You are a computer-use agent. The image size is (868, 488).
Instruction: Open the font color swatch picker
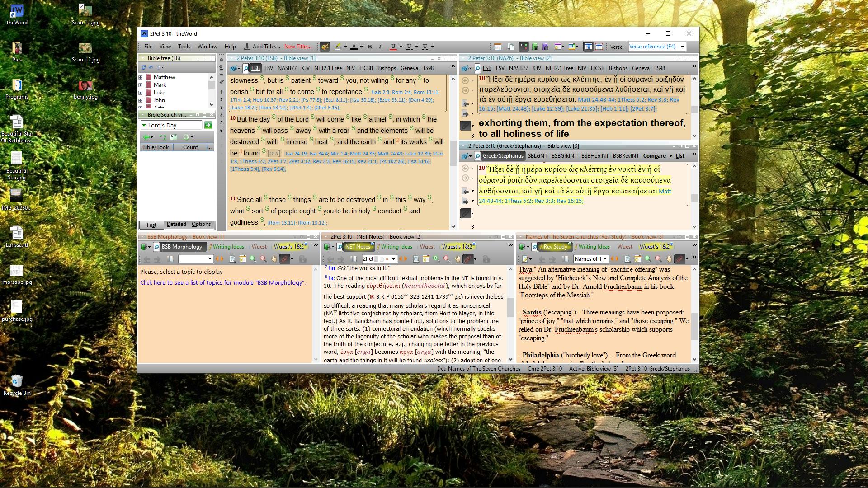[x=361, y=46]
